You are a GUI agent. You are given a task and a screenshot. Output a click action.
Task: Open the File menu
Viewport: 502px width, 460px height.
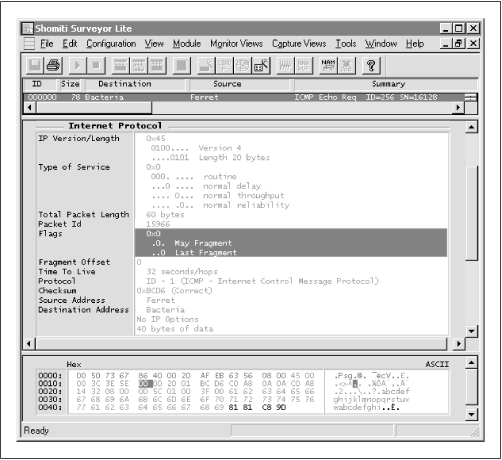click(x=47, y=44)
